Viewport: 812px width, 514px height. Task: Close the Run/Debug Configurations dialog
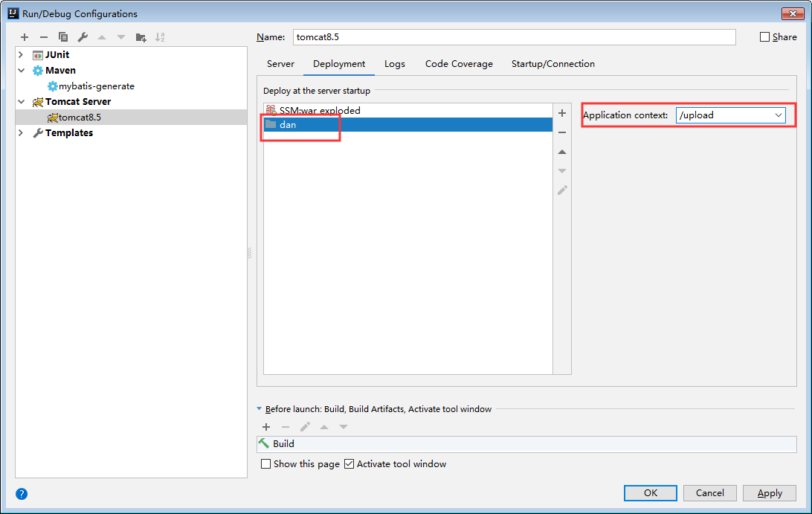pyautogui.click(x=793, y=13)
